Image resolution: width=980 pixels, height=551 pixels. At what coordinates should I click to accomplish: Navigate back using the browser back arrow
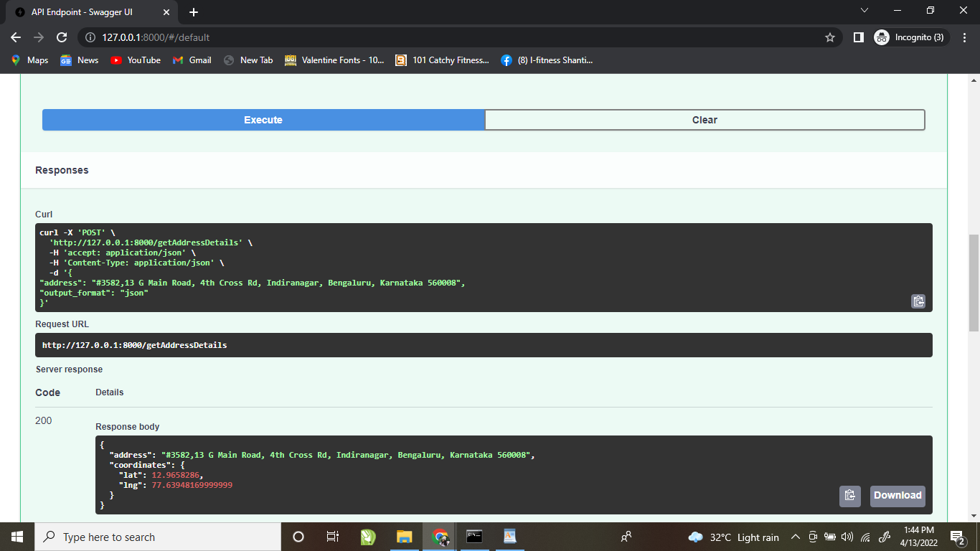pos(15,37)
